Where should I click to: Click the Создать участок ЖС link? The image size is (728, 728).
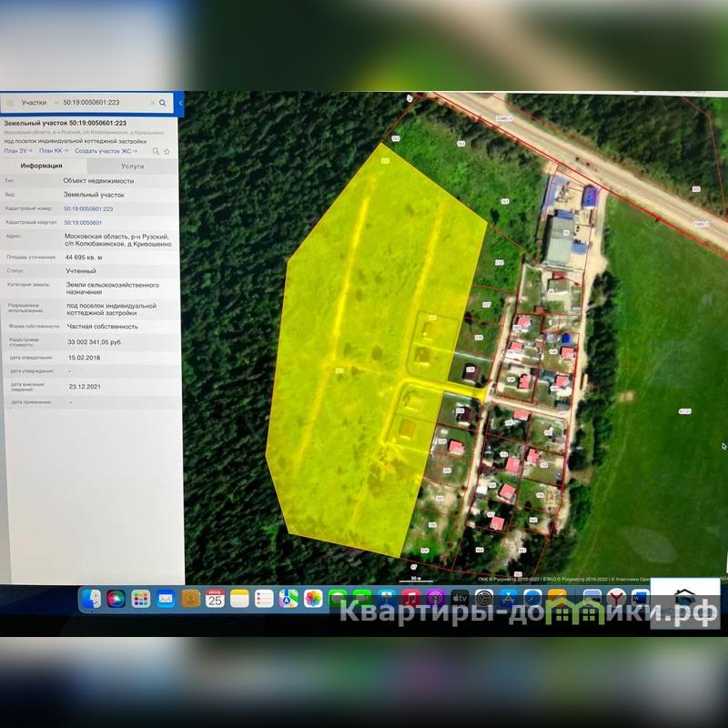pos(105,151)
